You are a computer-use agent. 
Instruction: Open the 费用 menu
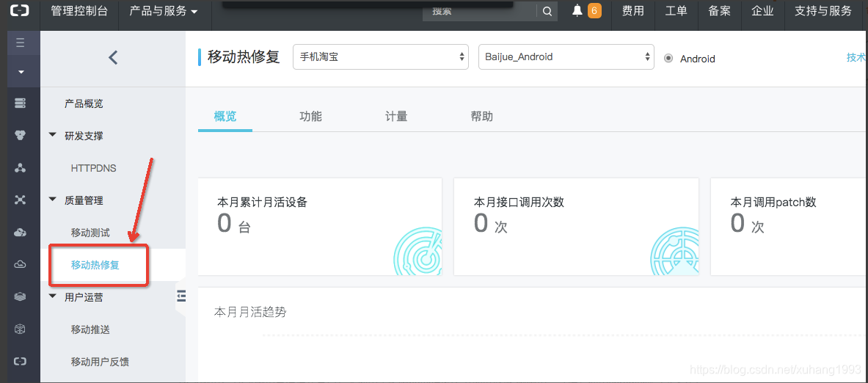632,10
